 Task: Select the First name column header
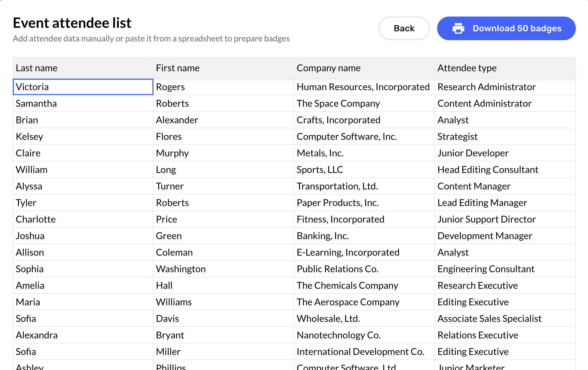[223, 68]
